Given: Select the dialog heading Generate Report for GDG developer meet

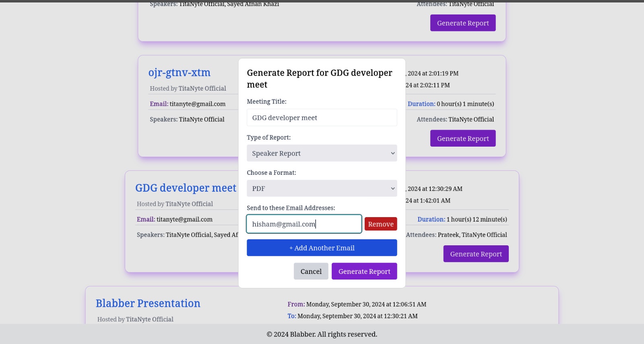Looking at the screenshot, I should [x=320, y=79].
